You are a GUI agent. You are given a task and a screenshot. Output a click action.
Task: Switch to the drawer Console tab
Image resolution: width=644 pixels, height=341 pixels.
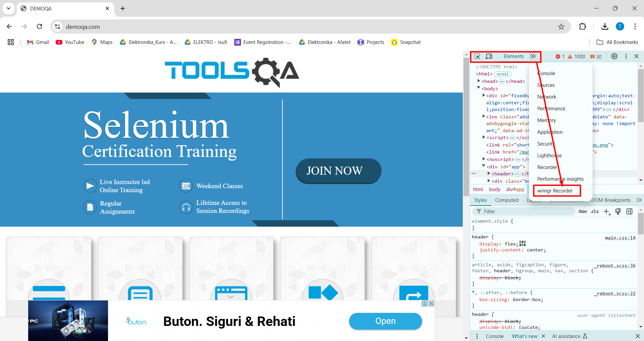click(x=495, y=336)
